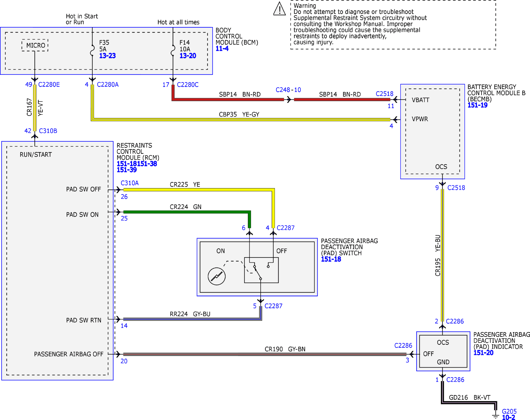Click the 'Hot at all times' label
The height and width of the screenshot is (420, 530).
[178, 22]
